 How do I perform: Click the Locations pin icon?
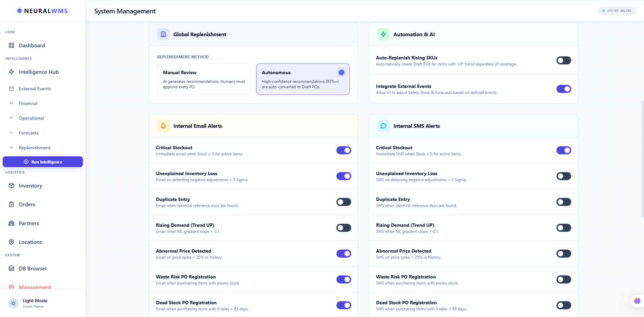(11, 242)
